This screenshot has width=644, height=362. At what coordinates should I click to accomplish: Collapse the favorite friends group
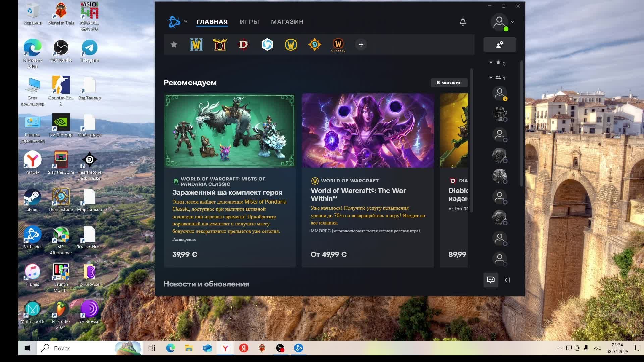pyautogui.click(x=491, y=63)
